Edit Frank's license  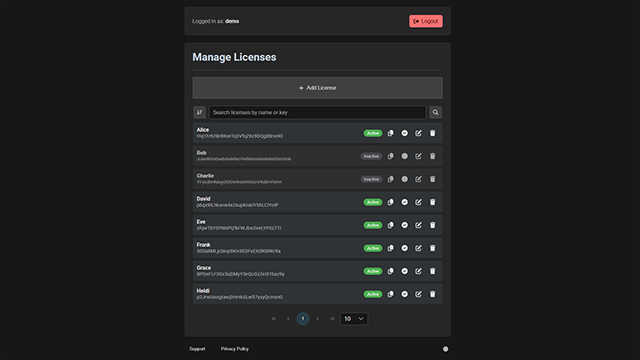pos(418,248)
